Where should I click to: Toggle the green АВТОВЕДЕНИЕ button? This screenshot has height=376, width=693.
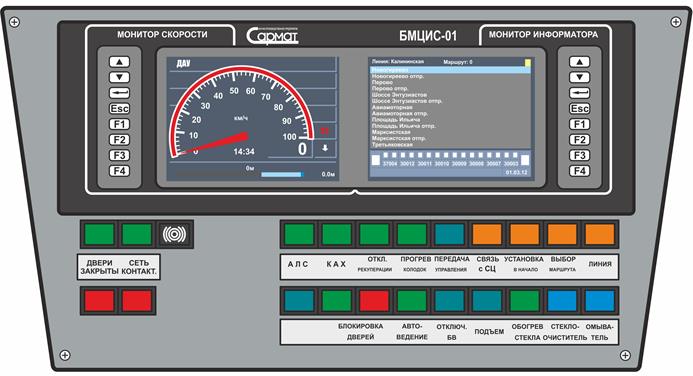coord(412,301)
